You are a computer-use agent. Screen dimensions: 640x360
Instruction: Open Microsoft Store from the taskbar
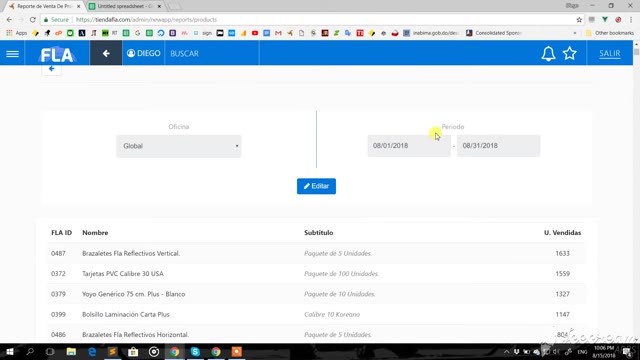(133, 351)
